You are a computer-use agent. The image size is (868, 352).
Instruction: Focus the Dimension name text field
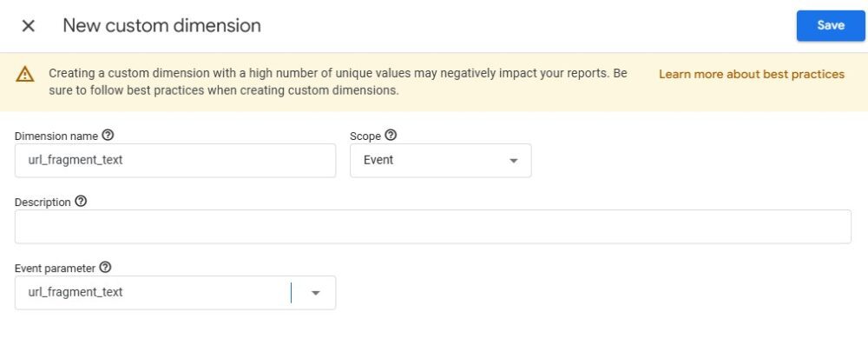175,161
